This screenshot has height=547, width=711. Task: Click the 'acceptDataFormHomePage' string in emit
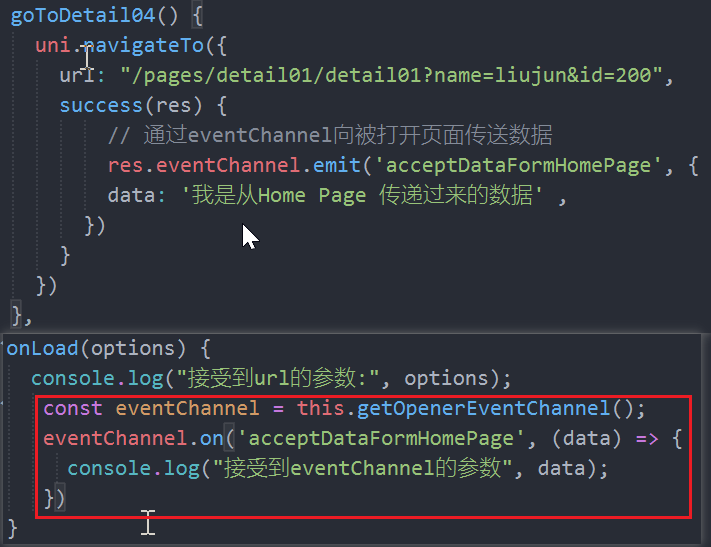(517, 165)
